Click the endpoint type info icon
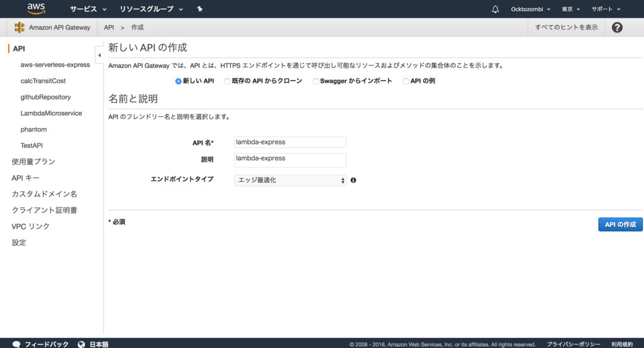The height and width of the screenshot is (348, 644). click(353, 180)
